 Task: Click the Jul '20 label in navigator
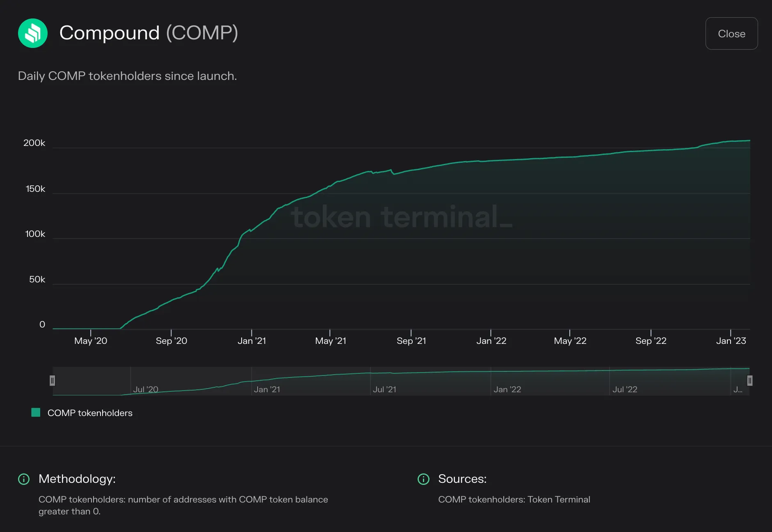[146, 389]
